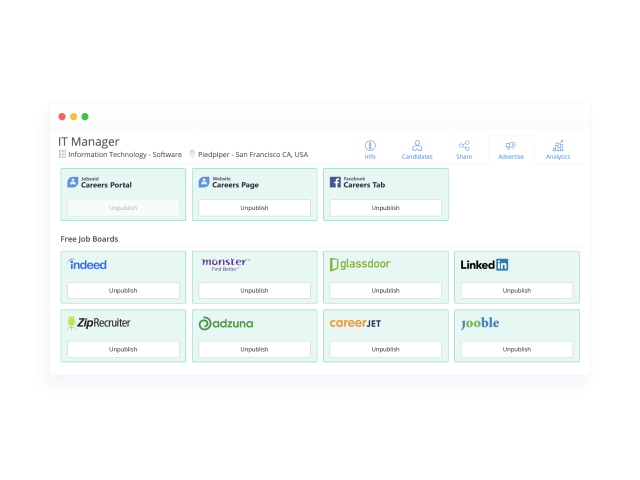640x480 pixels.
Task: Unpublish job from CareerJet
Action: tap(386, 349)
